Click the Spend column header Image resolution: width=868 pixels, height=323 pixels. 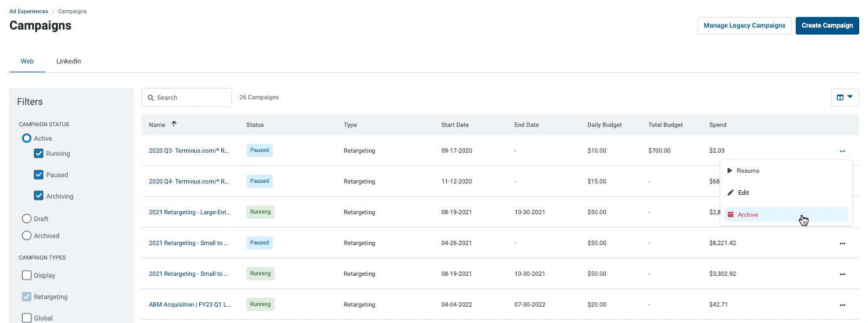tap(718, 125)
